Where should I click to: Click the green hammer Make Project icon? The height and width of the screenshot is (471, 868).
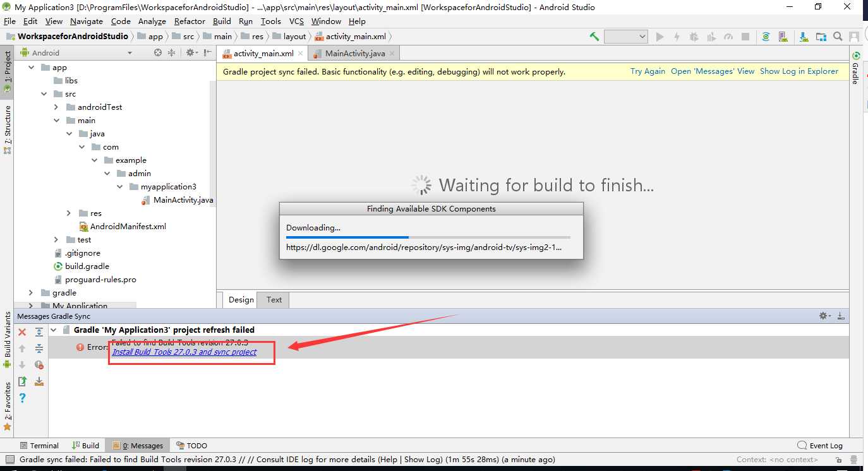[594, 37]
